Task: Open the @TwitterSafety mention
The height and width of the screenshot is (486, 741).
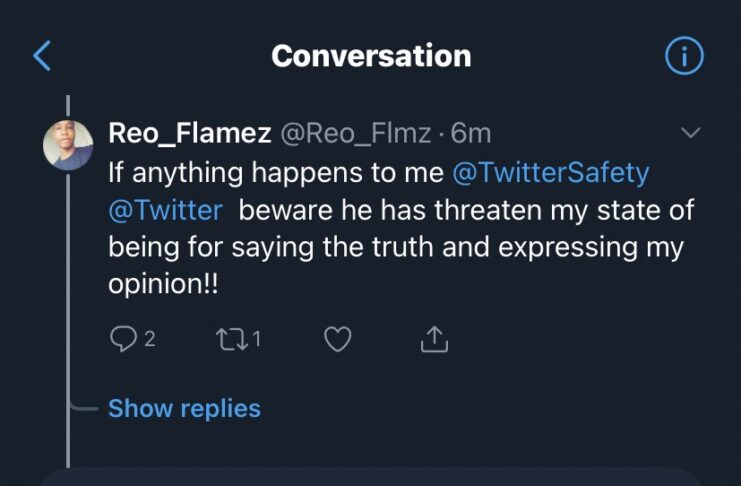Action: coord(551,172)
